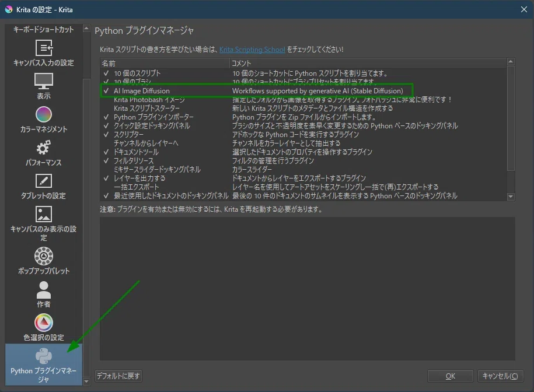This screenshot has width=534, height=392.
Task: Click the plugin list scrollbar down arrow
Action: point(511,197)
